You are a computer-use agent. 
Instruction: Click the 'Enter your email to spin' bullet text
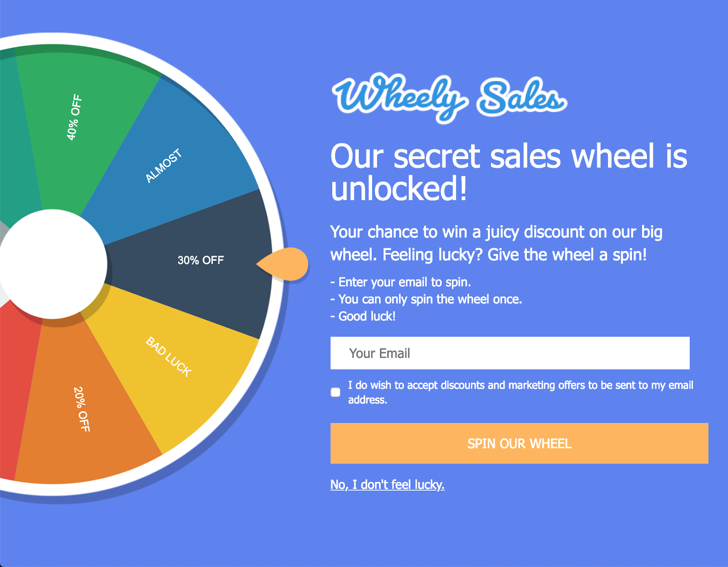[400, 282]
